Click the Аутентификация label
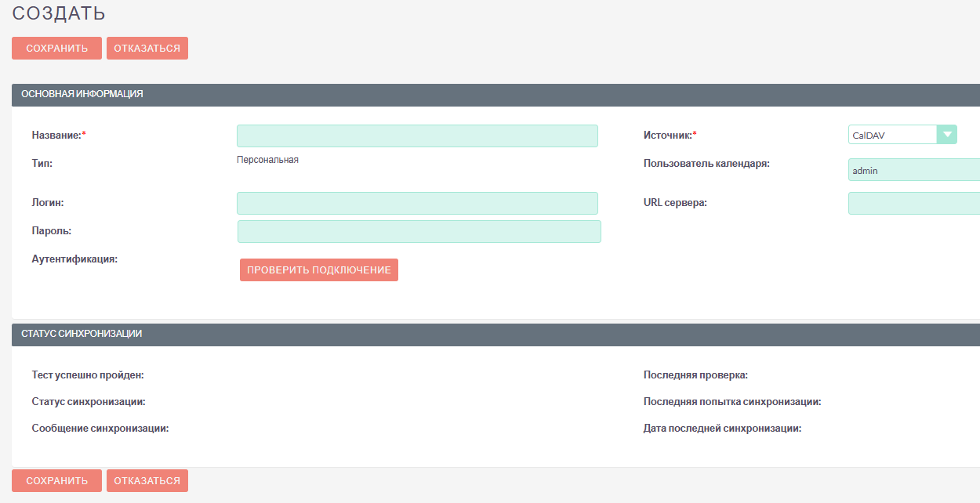The image size is (980, 503). pyautogui.click(x=74, y=259)
